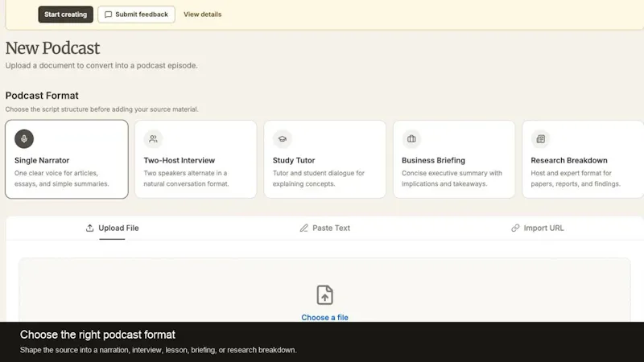Image resolution: width=644 pixels, height=362 pixels.
Task: Click the 'Tutor and student dialogue' description
Action: [x=319, y=179]
